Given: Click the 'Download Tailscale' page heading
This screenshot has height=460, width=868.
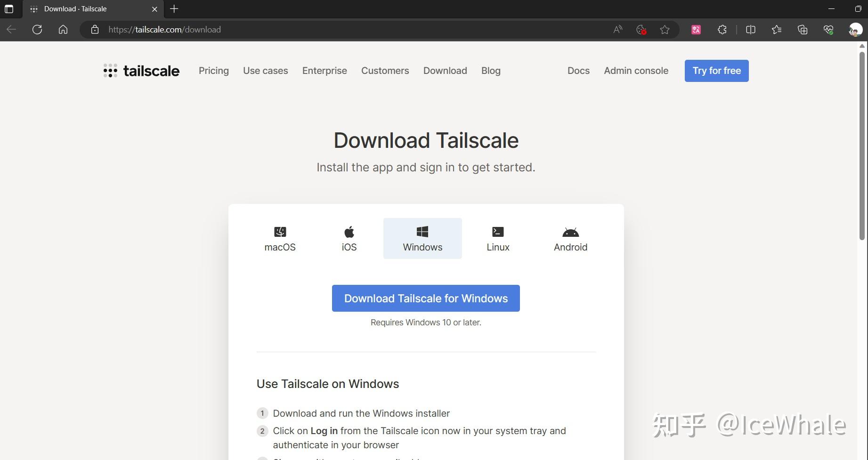Looking at the screenshot, I should pyautogui.click(x=426, y=140).
